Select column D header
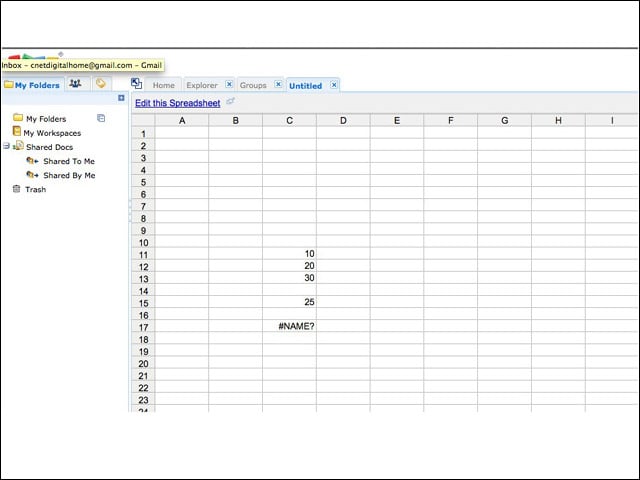The width and height of the screenshot is (640, 480). (343, 120)
